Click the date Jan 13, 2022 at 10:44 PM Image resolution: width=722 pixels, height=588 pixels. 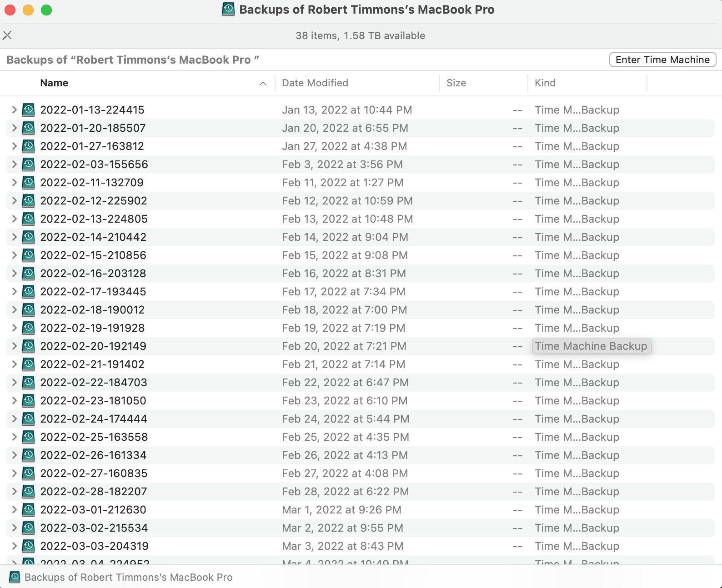tap(347, 110)
